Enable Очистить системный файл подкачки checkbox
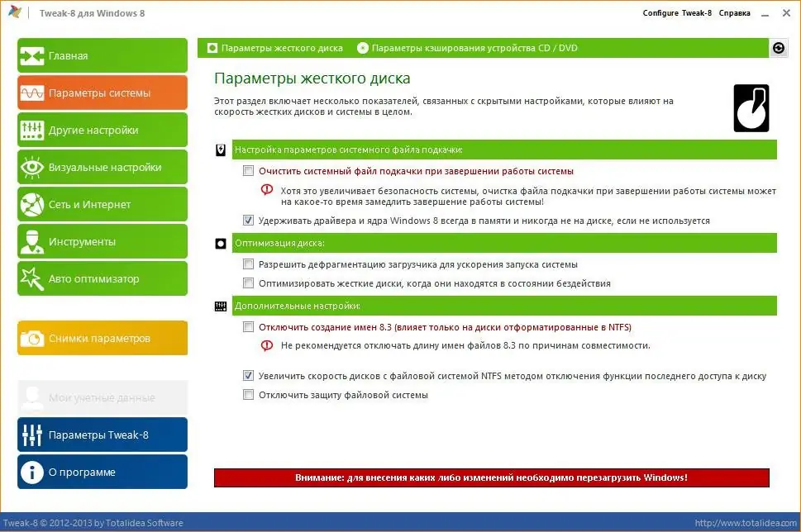Image resolution: width=801 pixels, height=532 pixels. (x=248, y=170)
